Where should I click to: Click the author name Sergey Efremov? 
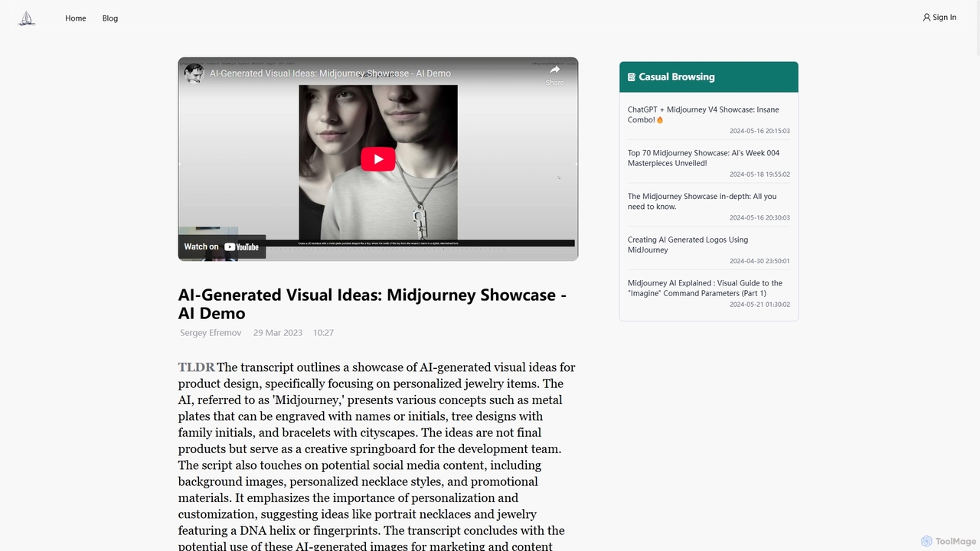(x=211, y=333)
